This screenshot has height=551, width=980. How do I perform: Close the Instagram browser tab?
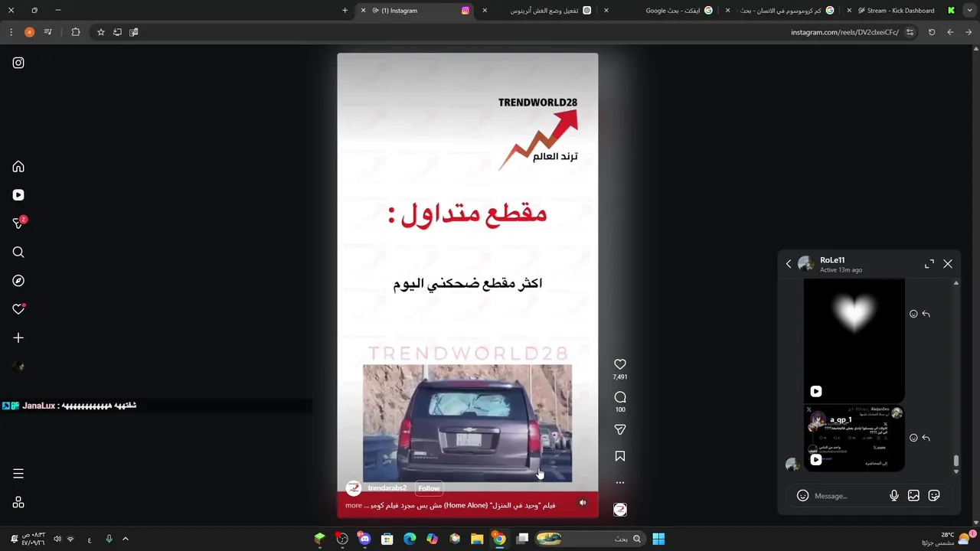pos(363,11)
